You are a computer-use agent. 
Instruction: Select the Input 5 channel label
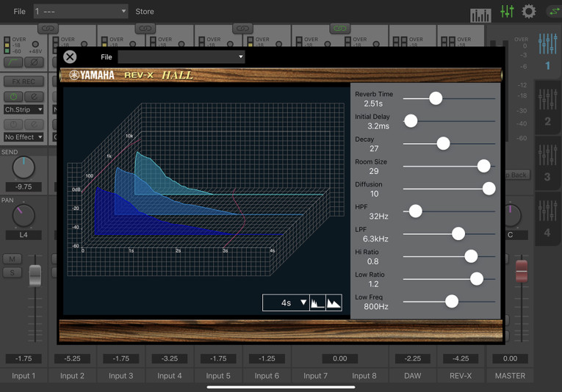point(218,376)
